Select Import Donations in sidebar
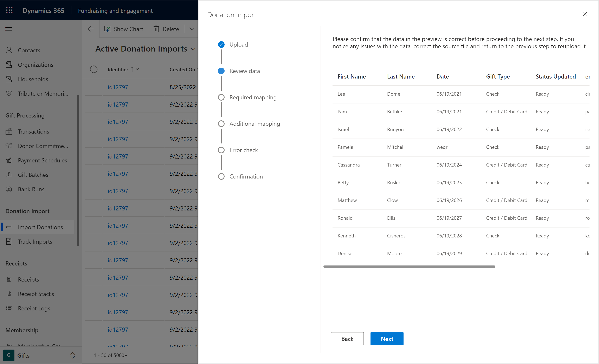Screen dimensions: 599x364 (x=40, y=227)
